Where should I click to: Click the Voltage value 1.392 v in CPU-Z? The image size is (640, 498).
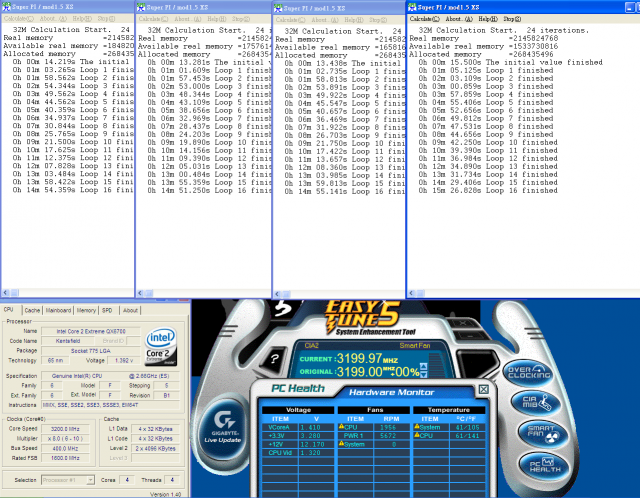pos(124,361)
